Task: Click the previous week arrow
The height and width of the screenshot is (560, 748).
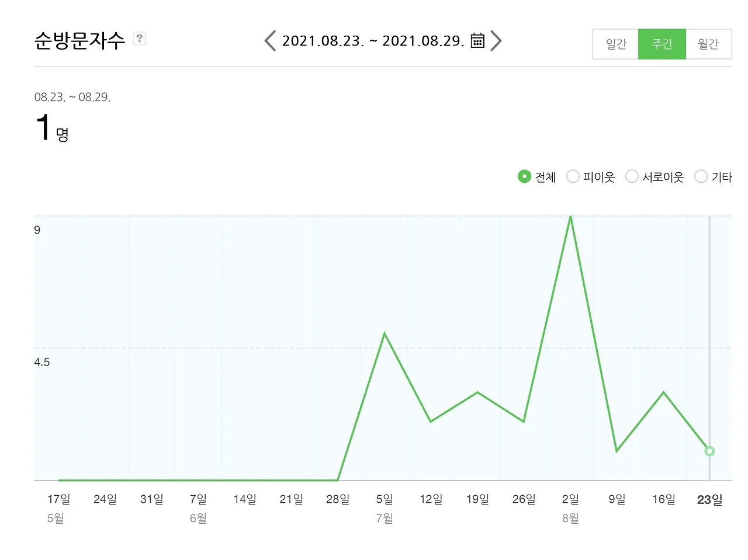Action: (x=269, y=41)
